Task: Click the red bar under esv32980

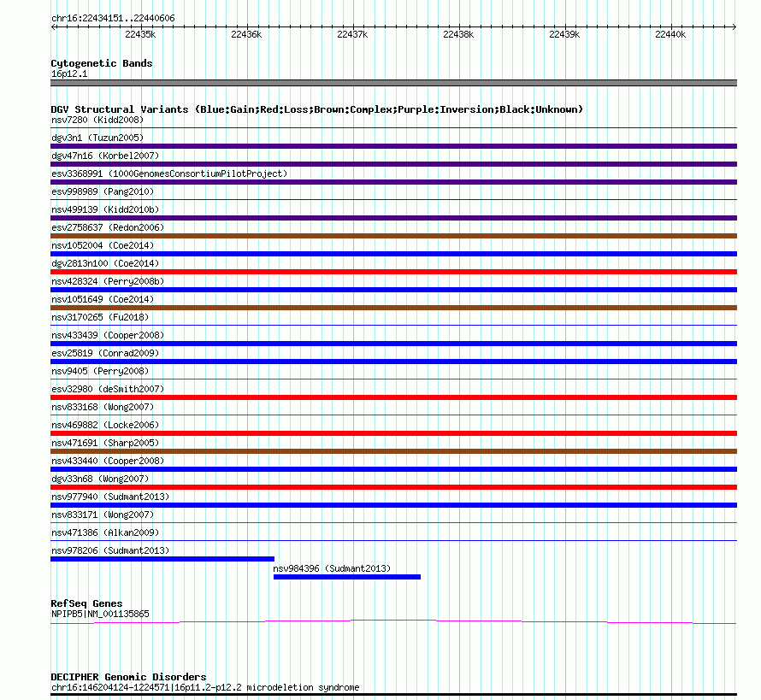Action: point(393,397)
